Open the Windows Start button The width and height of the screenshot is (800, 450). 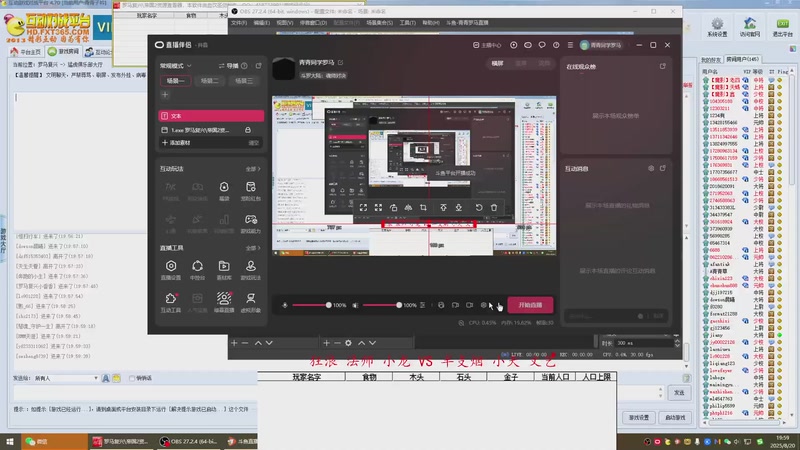click(x=10, y=441)
